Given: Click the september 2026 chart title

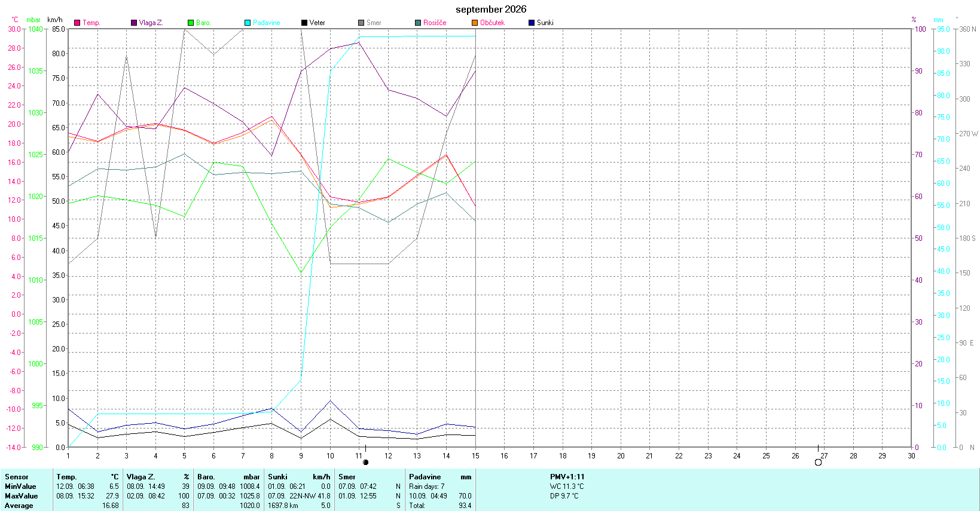Looking at the screenshot, I should [491, 9].
